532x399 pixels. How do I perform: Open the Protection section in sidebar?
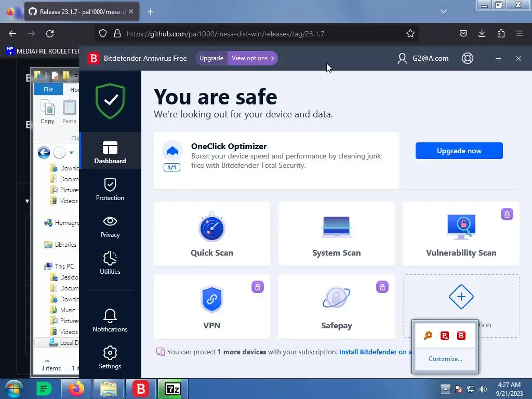point(110,189)
